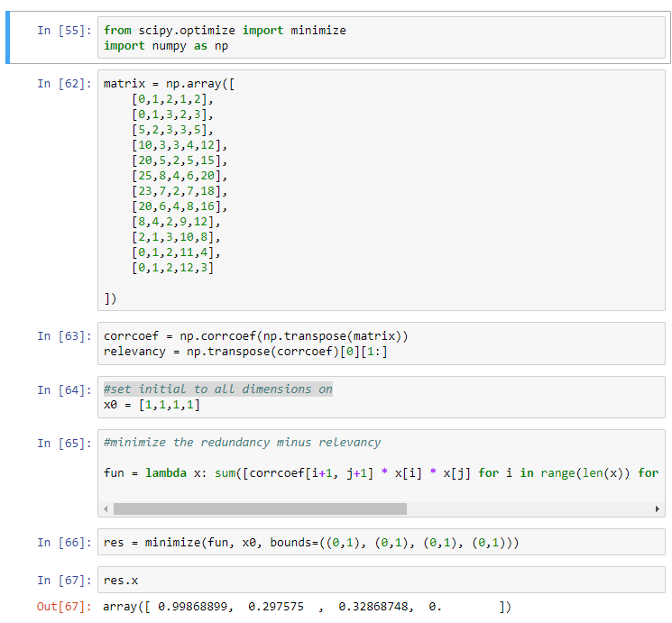Click the horizontal scrollbar thumb in cell 65

point(260,508)
